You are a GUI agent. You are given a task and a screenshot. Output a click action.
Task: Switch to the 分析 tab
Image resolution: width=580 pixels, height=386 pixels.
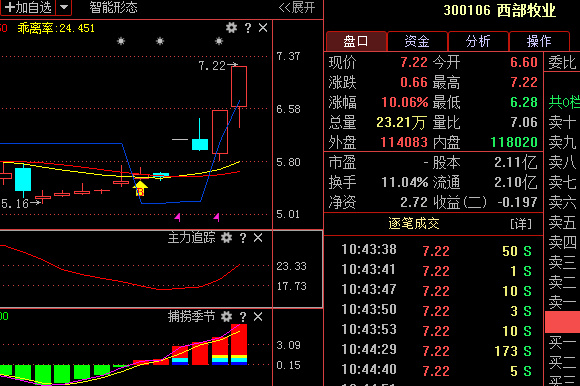[x=478, y=41]
